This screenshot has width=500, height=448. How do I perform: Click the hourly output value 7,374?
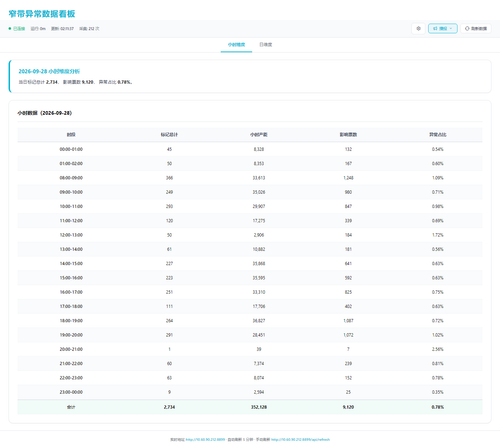259,364
